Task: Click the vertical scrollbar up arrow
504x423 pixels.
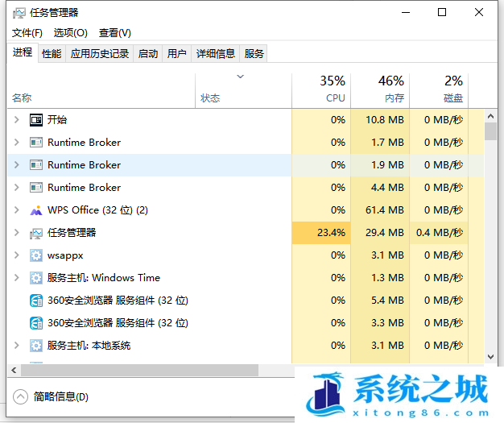Action: pyautogui.click(x=490, y=116)
